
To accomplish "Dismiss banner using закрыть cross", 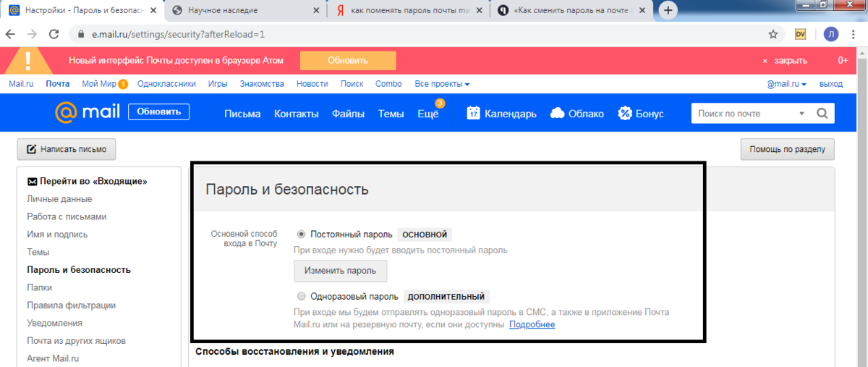I will pyautogui.click(x=765, y=61).
